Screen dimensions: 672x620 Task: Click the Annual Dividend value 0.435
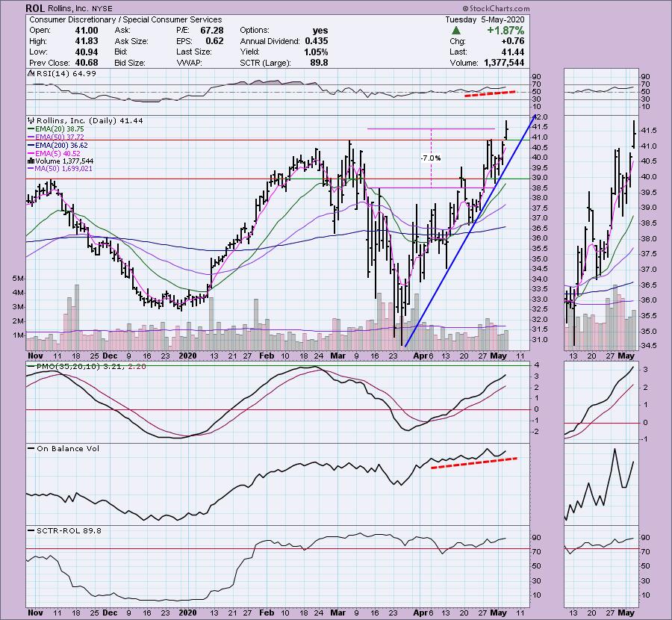tap(317, 41)
